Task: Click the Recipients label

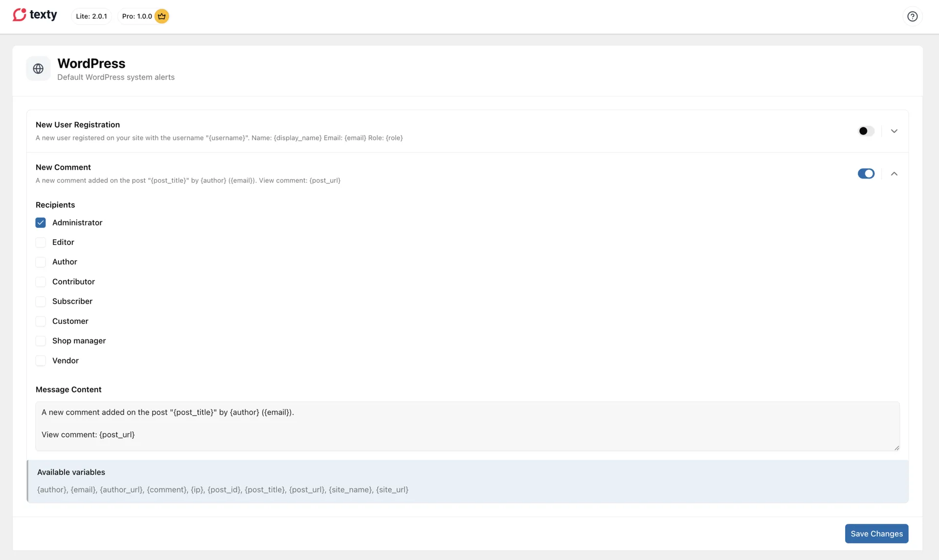Action: pyautogui.click(x=55, y=205)
